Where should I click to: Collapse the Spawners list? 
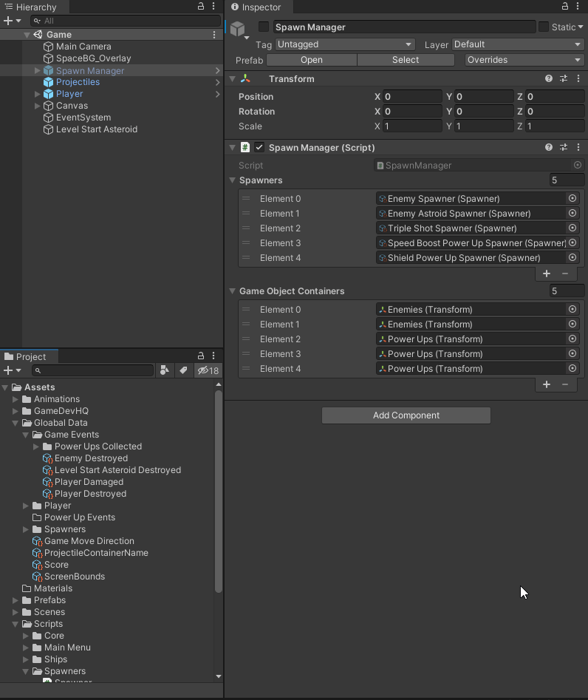(x=233, y=180)
